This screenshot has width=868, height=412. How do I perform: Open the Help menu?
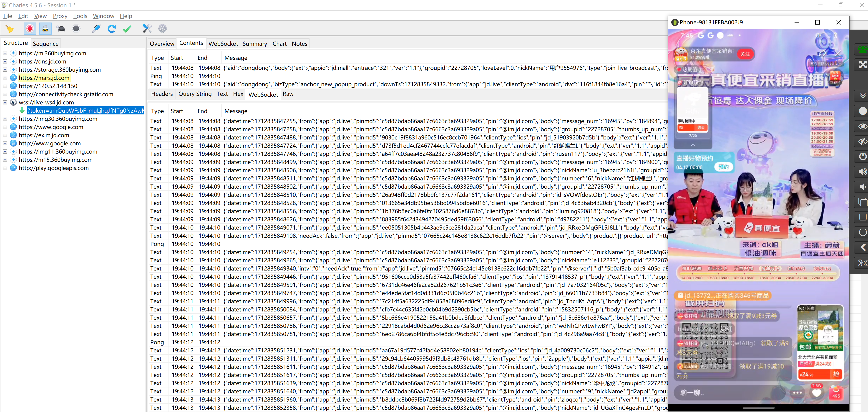[x=126, y=16]
